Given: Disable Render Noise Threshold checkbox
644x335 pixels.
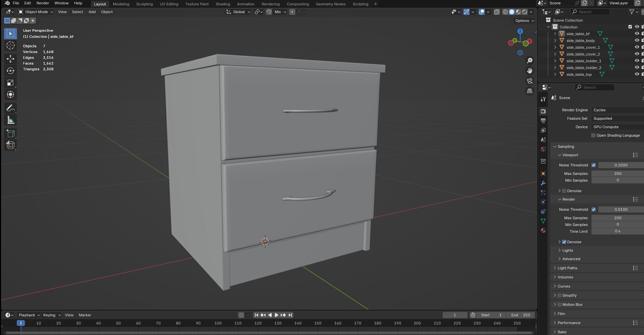Looking at the screenshot, I should pyautogui.click(x=594, y=209).
